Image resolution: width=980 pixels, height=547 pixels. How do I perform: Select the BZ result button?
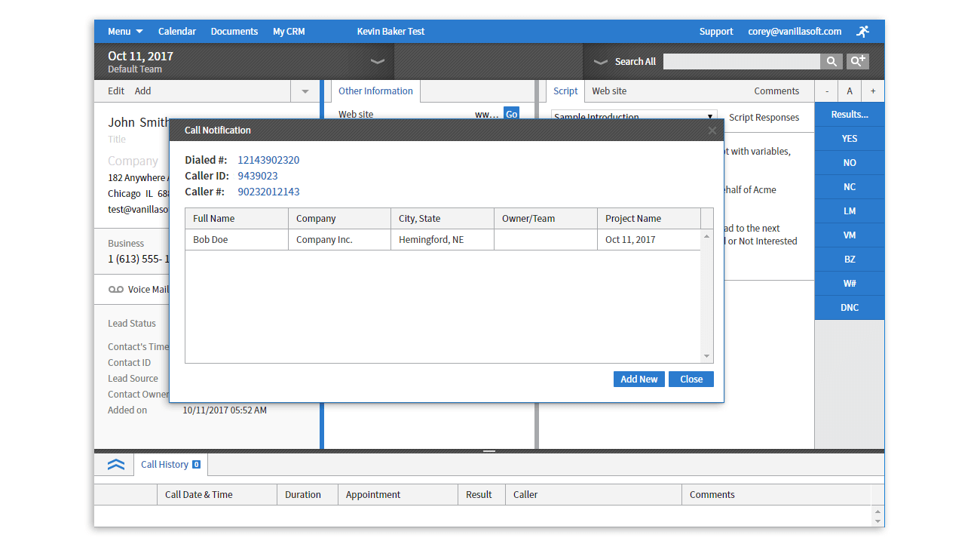click(850, 260)
